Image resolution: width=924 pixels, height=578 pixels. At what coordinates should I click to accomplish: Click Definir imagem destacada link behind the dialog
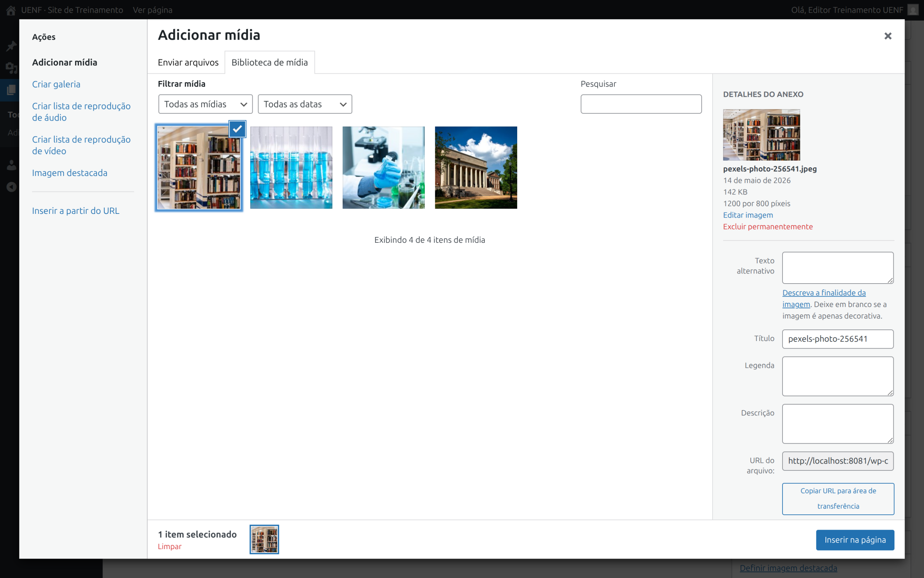pyautogui.click(x=788, y=568)
